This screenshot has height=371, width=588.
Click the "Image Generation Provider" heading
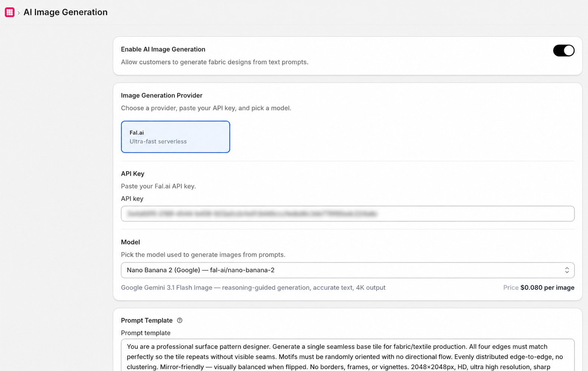coord(162,95)
